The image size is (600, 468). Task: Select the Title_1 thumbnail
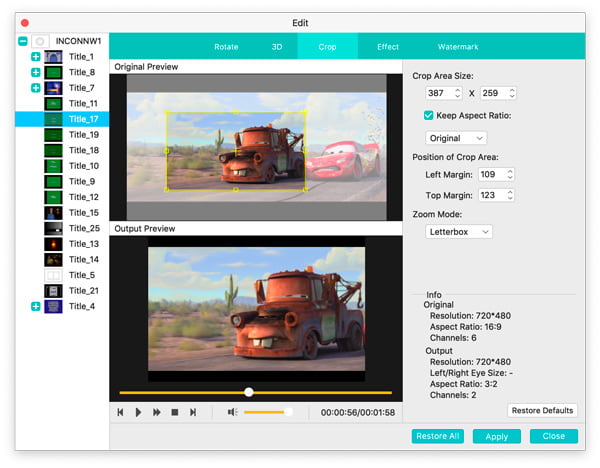[x=53, y=57]
